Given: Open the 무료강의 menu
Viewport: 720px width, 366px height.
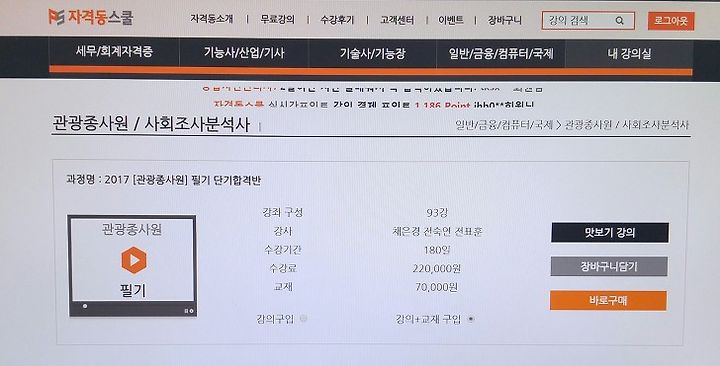Looking at the screenshot, I should tap(278, 20).
